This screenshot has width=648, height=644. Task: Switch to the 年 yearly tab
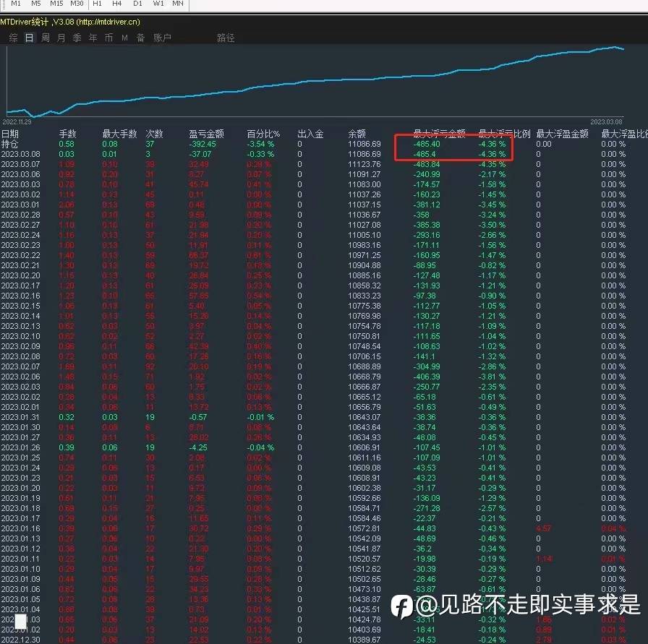click(x=93, y=38)
